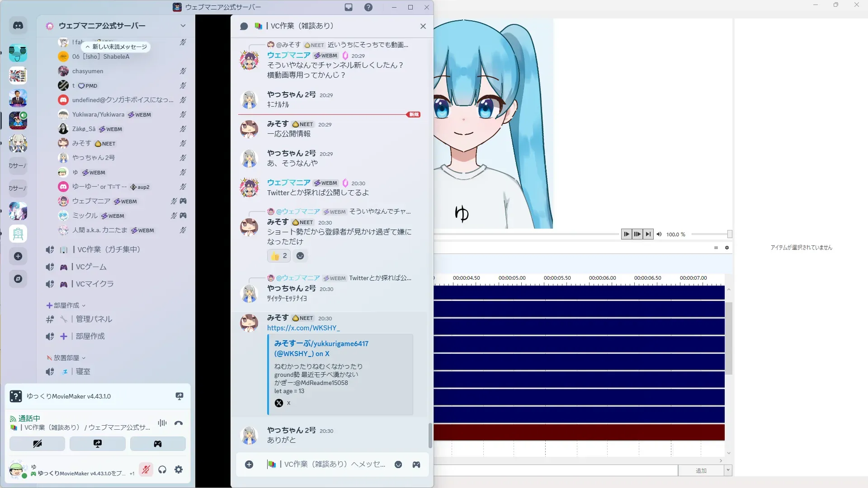Open Discord inbox icon in title bar
The height and width of the screenshot is (488, 868).
pyautogui.click(x=349, y=7)
